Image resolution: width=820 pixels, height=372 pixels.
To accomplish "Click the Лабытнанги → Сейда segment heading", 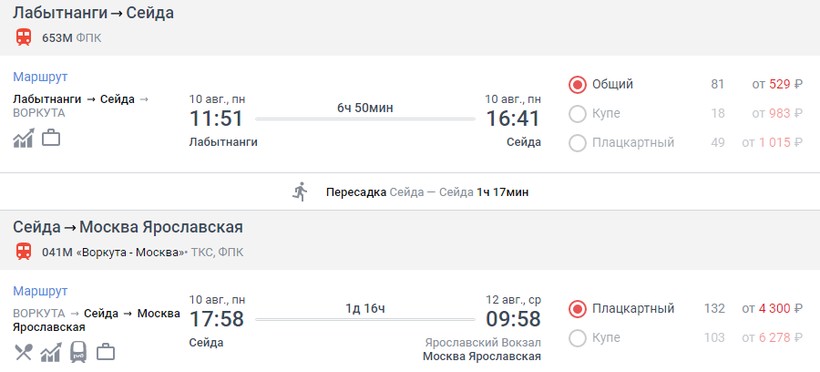I will click(93, 13).
